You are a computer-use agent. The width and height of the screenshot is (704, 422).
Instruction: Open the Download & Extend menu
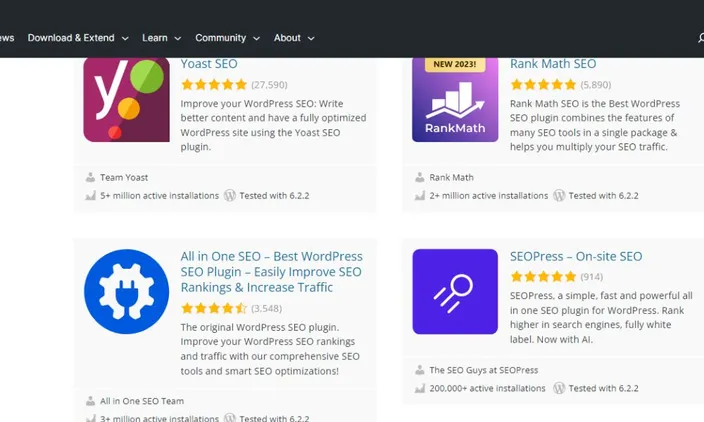coord(71,38)
